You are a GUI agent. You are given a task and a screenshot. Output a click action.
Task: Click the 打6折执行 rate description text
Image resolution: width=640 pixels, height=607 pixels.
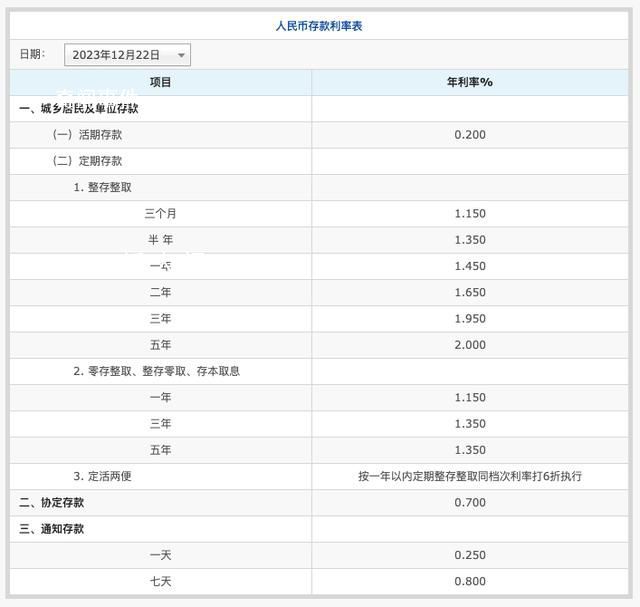tap(469, 476)
